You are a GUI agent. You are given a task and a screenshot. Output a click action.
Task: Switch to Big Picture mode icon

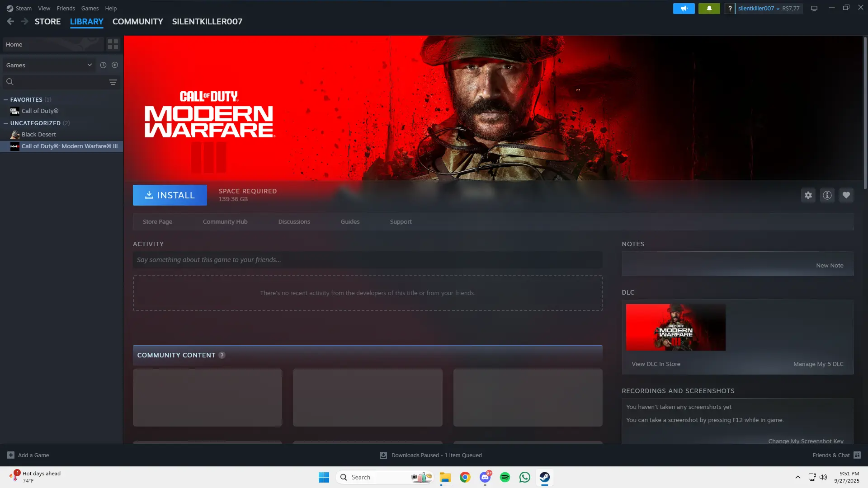coord(814,8)
